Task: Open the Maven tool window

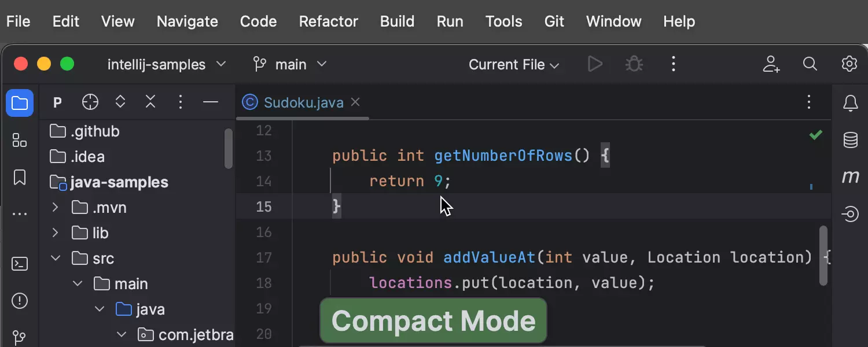Action: (x=850, y=177)
